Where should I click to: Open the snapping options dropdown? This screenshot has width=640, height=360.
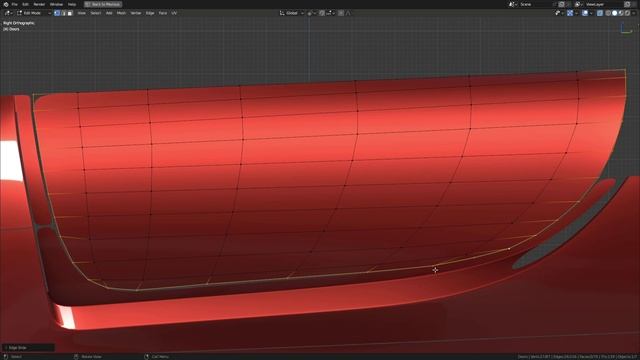331,13
